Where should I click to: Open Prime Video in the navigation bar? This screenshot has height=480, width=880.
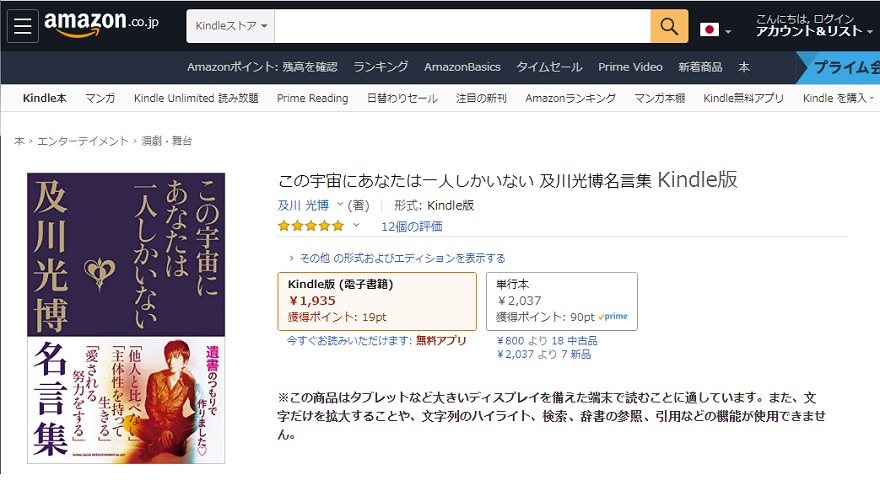tap(630, 67)
